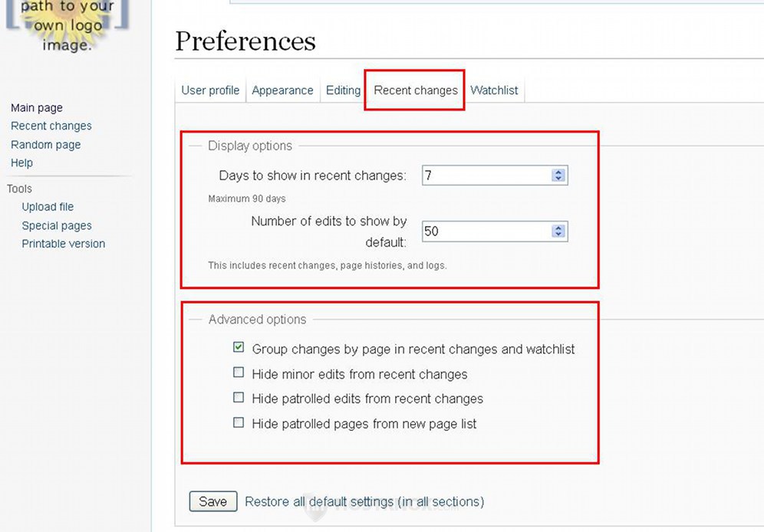Click the Save button
The width and height of the screenshot is (764, 532).
[213, 501]
